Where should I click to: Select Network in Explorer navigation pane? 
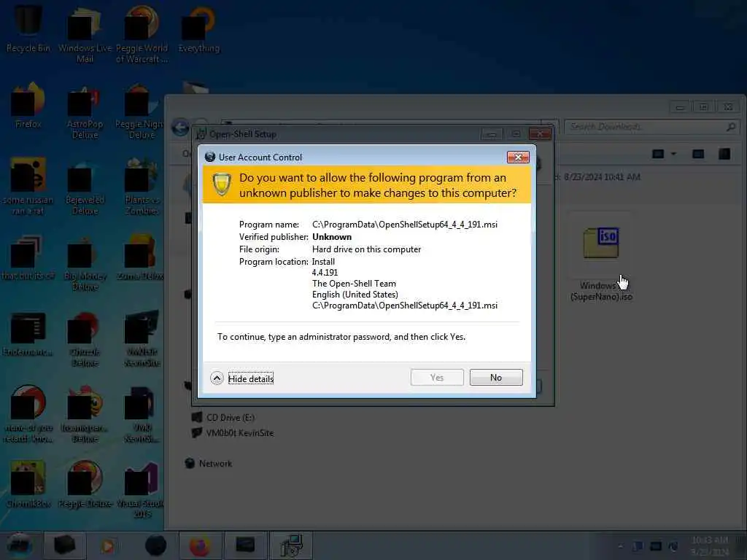(x=209, y=463)
